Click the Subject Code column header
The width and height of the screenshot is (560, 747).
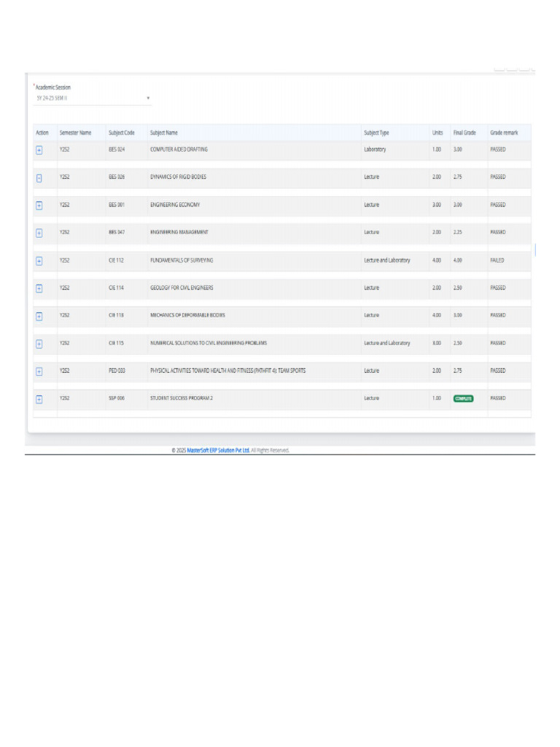tap(122, 133)
